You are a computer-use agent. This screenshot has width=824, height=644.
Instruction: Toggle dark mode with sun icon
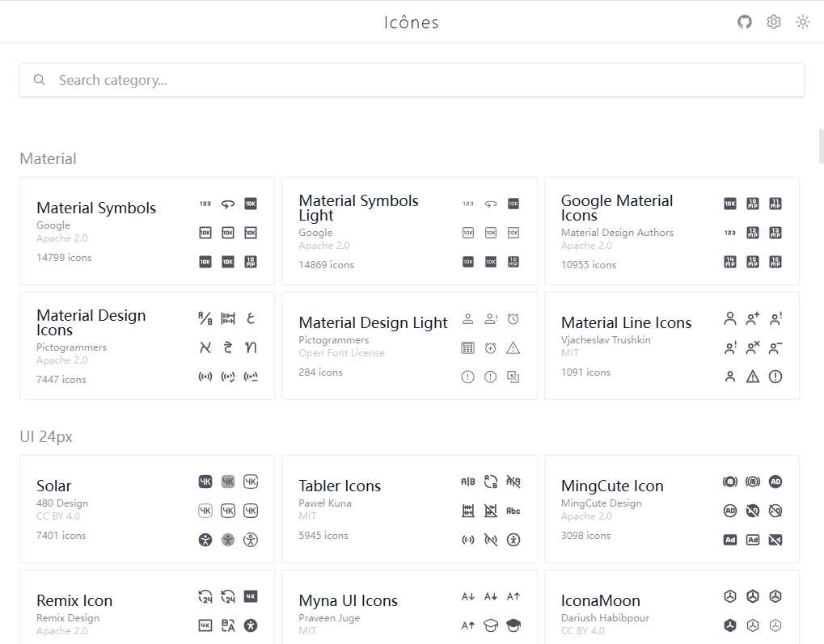[x=803, y=22]
